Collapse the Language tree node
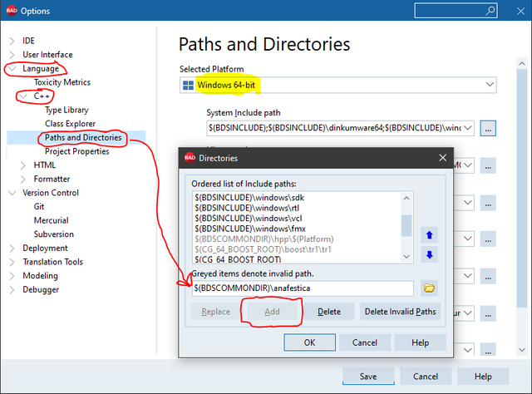 tap(12, 68)
